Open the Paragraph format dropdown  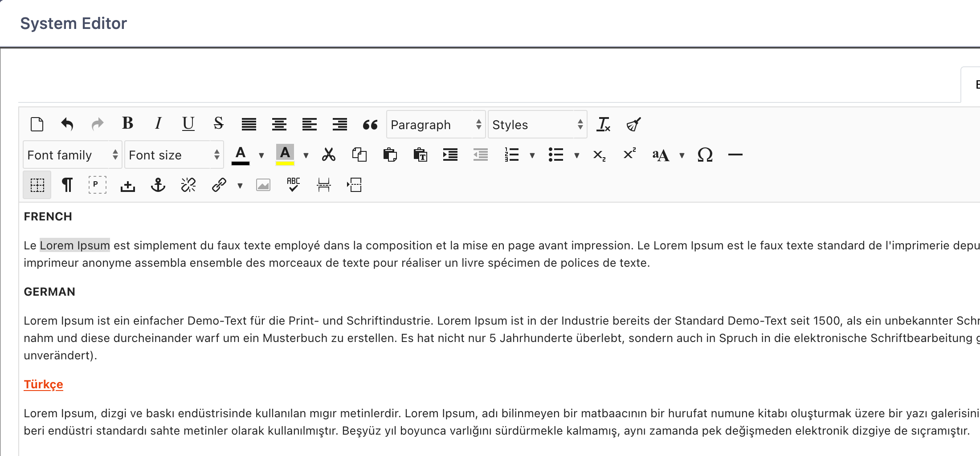pyautogui.click(x=436, y=125)
